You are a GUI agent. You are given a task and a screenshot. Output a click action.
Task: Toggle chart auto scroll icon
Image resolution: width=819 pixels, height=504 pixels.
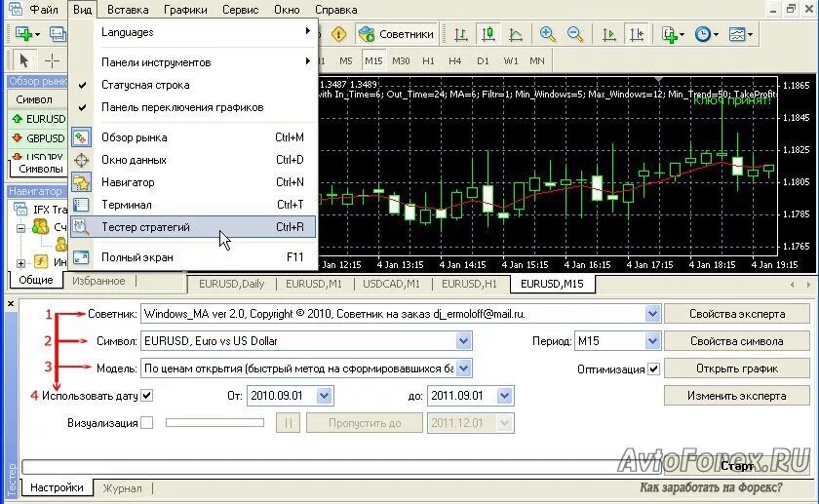point(609,34)
